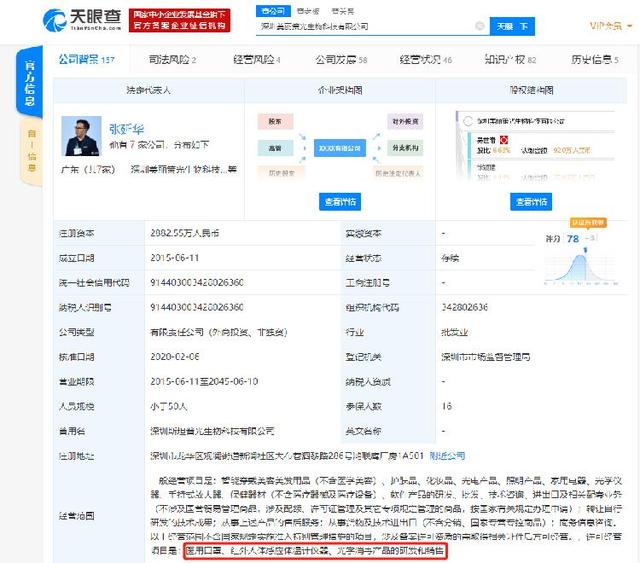Click the orange tag above the score
The width and height of the screenshot is (640, 563).
[588, 223]
